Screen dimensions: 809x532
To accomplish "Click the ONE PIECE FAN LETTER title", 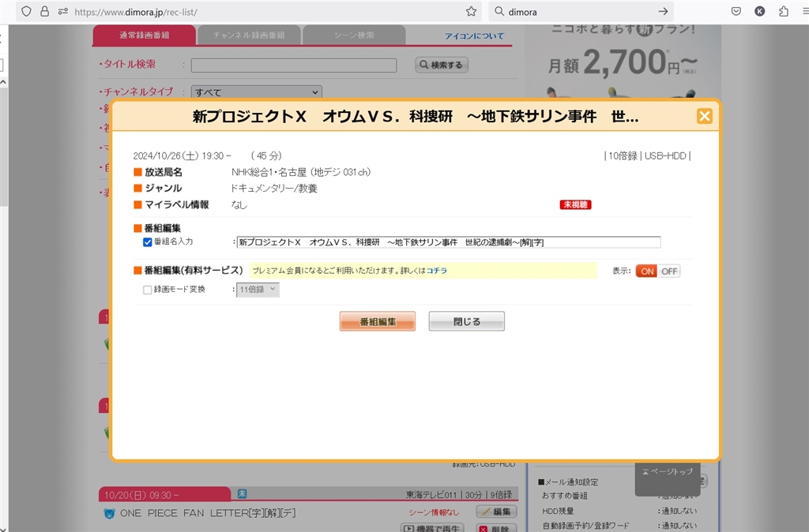I will tap(208, 513).
